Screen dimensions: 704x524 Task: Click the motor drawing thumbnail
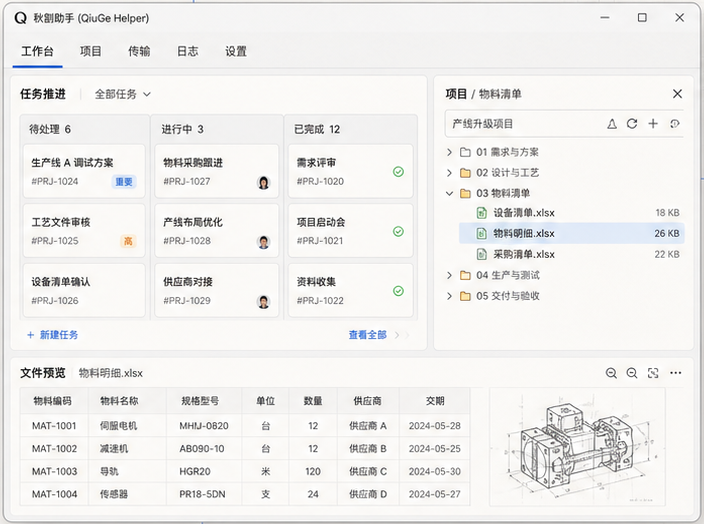(x=577, y=447)
